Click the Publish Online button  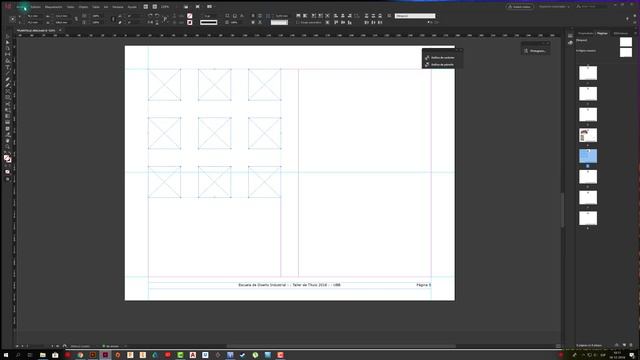pos(520,7)
